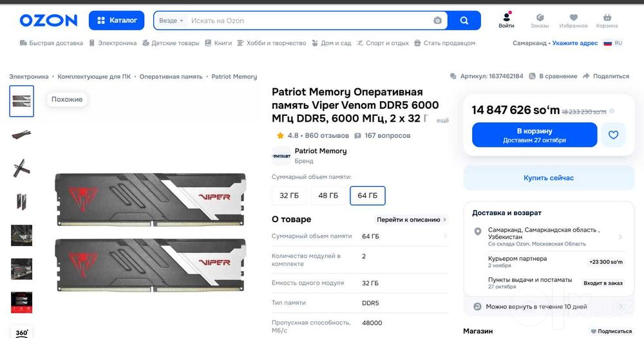Screen dimensions: 644x338
Task: Select the red promotional thumbnail
Action: pyautogui.click(x=21, y=303)
